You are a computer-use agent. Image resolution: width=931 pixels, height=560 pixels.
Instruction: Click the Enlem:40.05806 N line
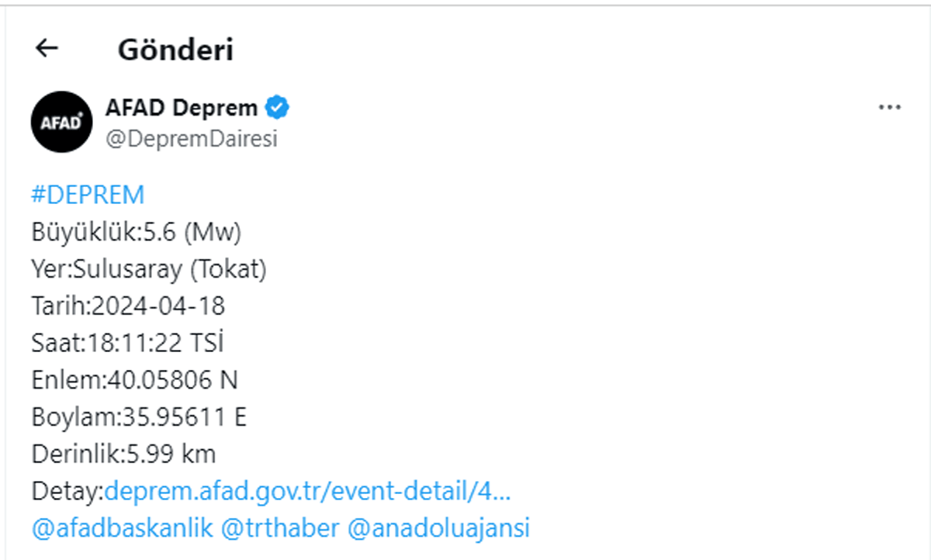tap(134, 380)
